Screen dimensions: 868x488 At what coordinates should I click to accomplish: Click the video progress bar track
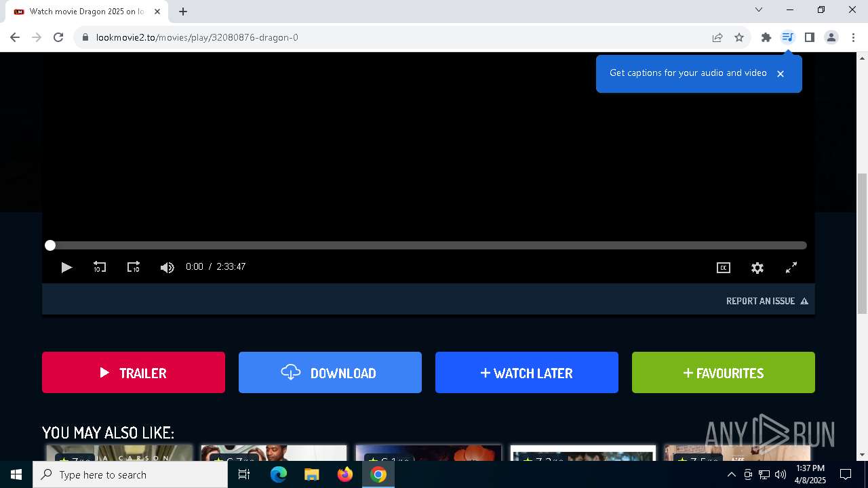[429, 245]
